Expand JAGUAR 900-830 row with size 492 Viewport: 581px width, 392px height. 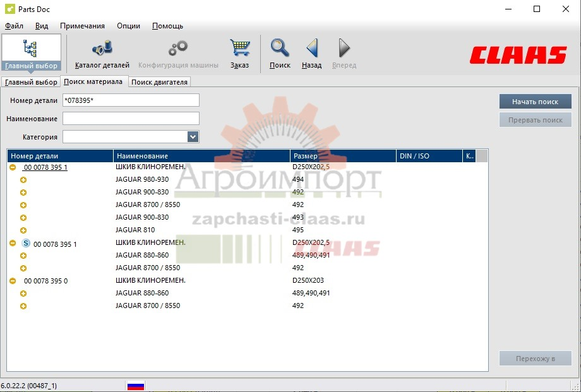[x=23, y=193]
